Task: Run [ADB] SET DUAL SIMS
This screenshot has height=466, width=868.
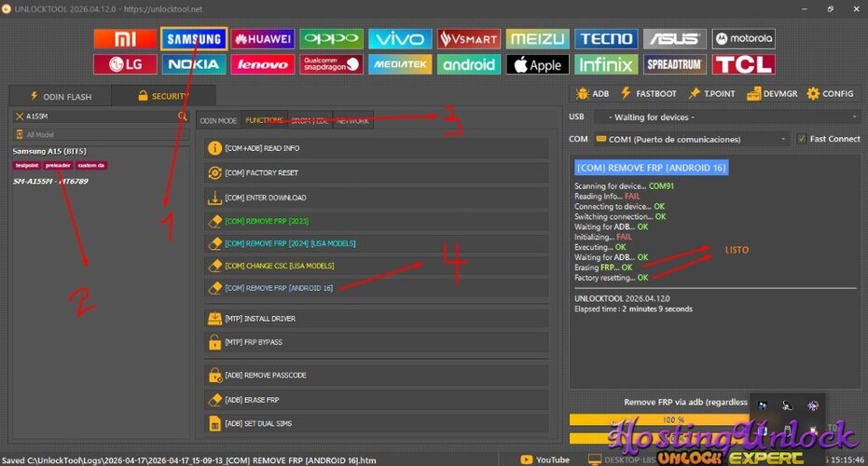Action: pyautogui.click(x=377, y=423)
